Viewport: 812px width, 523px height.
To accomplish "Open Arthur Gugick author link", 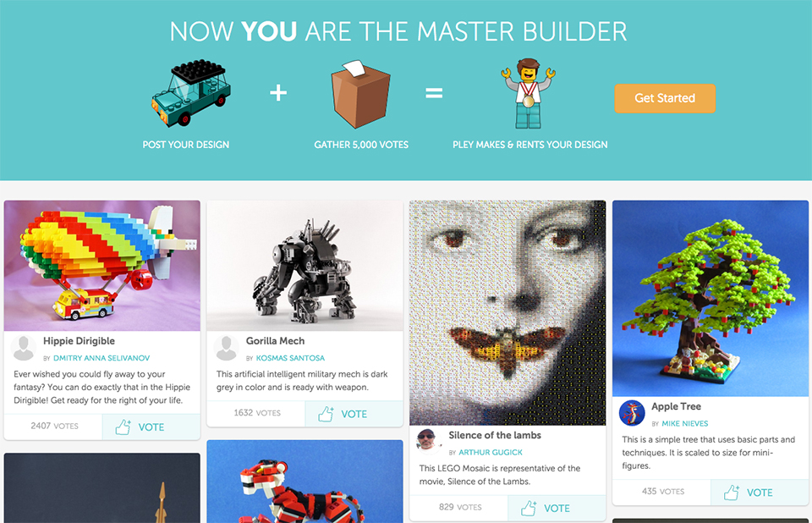I will 491,453.
